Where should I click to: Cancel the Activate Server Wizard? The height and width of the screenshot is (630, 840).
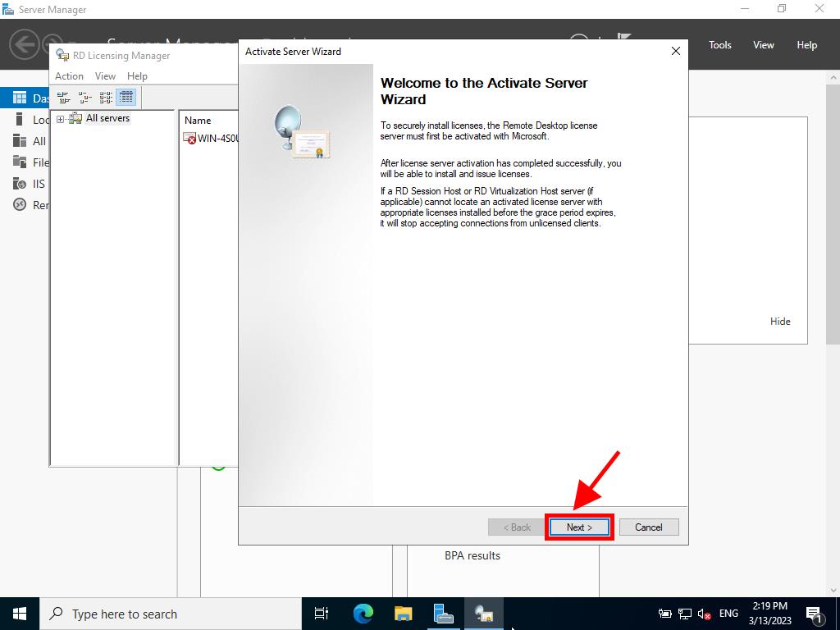(648, 527)
